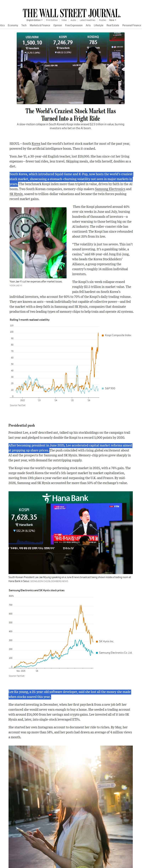Click the S&P 500 legend marker

[103, 389]
